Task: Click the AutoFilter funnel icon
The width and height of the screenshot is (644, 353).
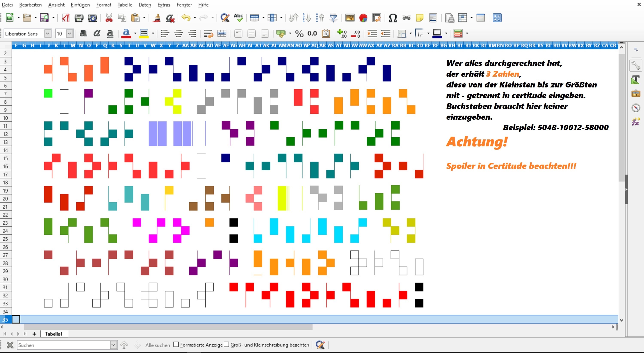Action: (x=333, y=18)
